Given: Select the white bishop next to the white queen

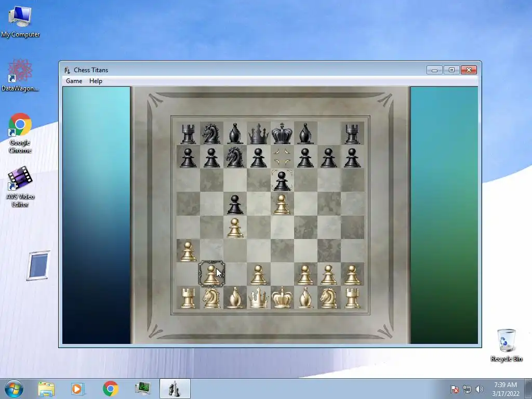Looking at the screenshot, I should 235,298.
